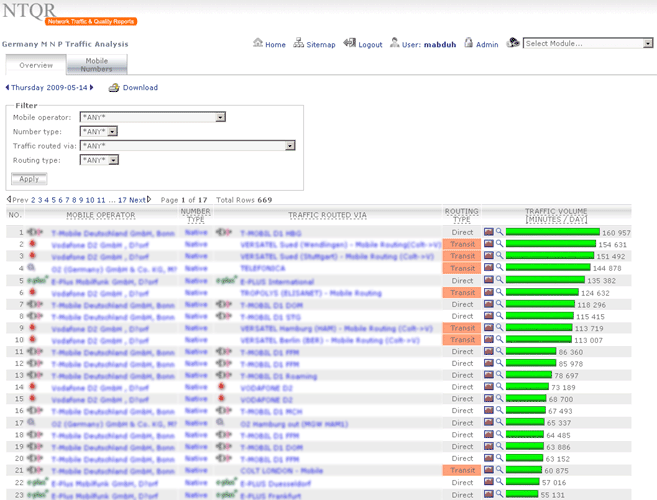
Task: Go to previous day using left arrow
Action: 7,88
